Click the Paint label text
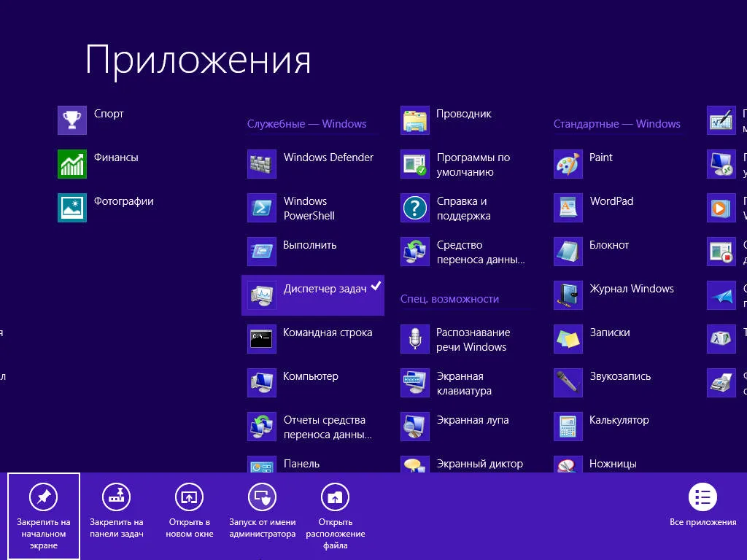 click(x=601, y=157)
